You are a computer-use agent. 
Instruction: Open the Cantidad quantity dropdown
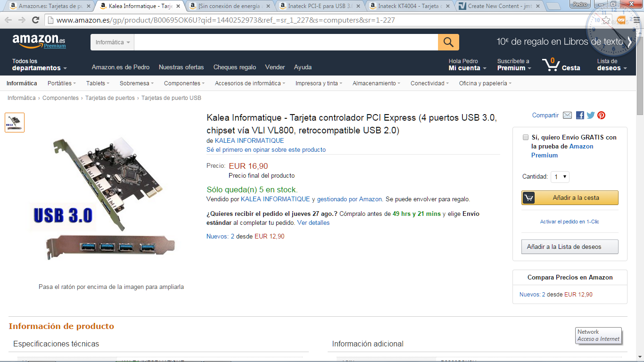[560, 177]
